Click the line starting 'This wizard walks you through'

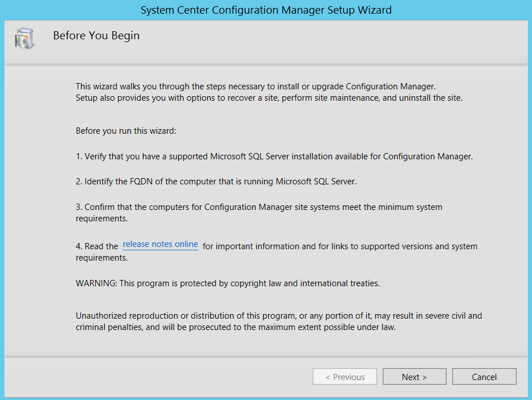[255, 86]
